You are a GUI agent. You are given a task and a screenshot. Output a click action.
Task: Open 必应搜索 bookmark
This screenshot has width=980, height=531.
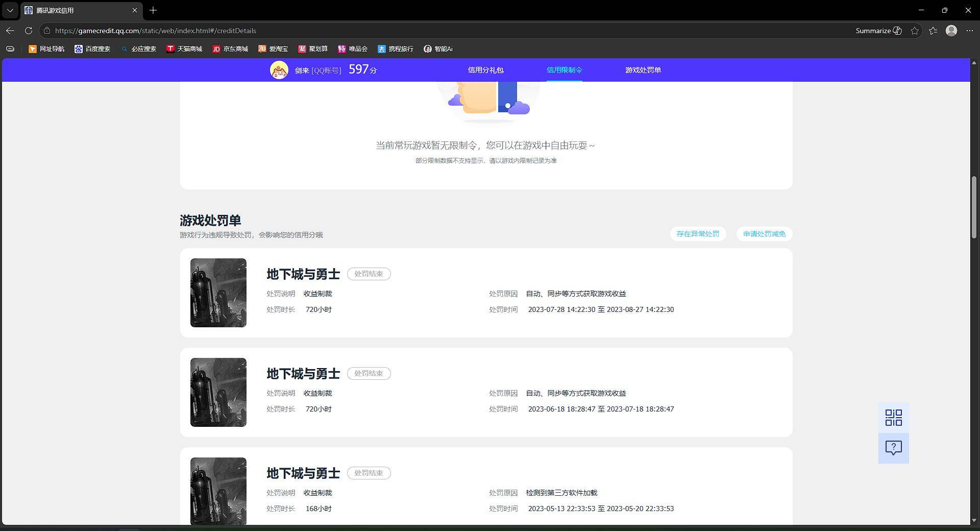138,49
